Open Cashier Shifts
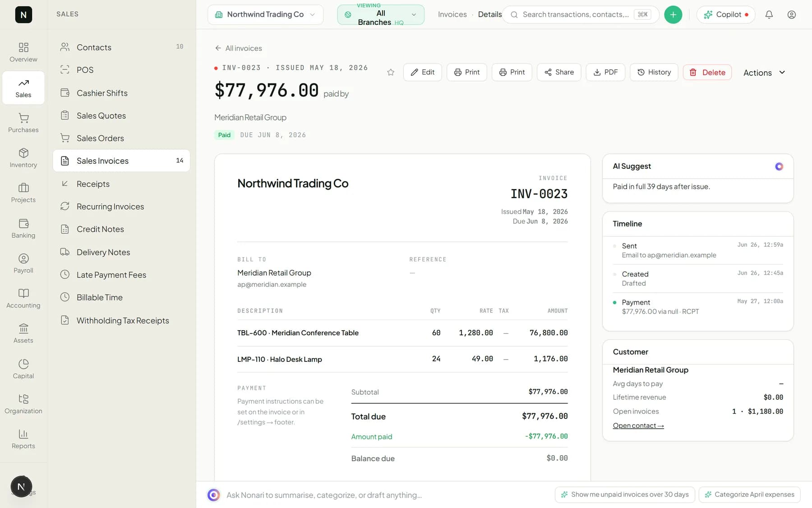The width and height of the screenshot is (812, 508). (x=121, y=93)
